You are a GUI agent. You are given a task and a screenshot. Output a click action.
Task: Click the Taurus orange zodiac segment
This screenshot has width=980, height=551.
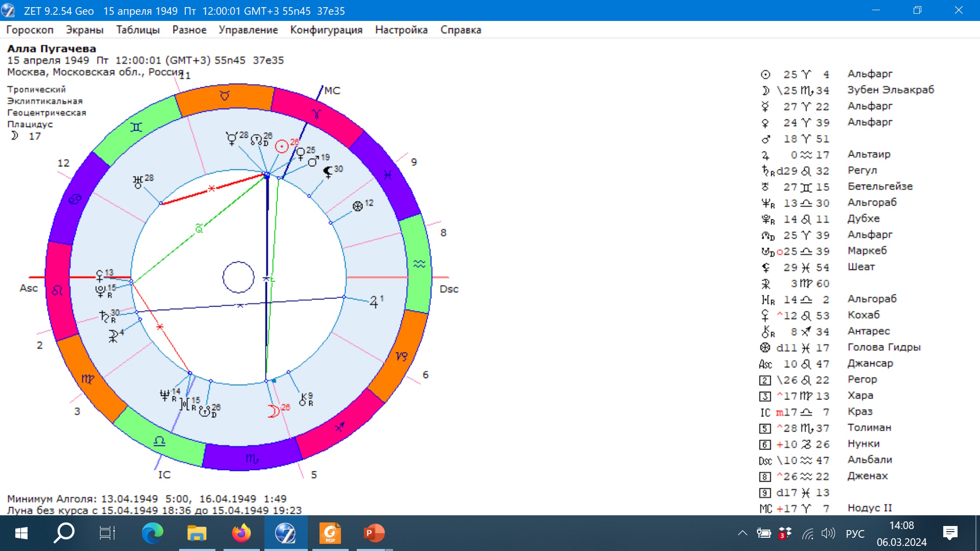[225, 97]
